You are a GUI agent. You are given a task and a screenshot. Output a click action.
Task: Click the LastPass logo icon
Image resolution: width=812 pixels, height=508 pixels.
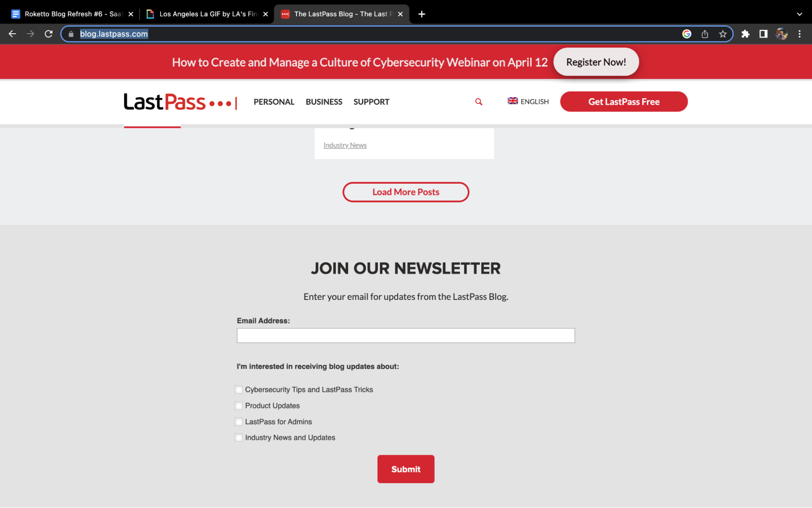(180, 102)
